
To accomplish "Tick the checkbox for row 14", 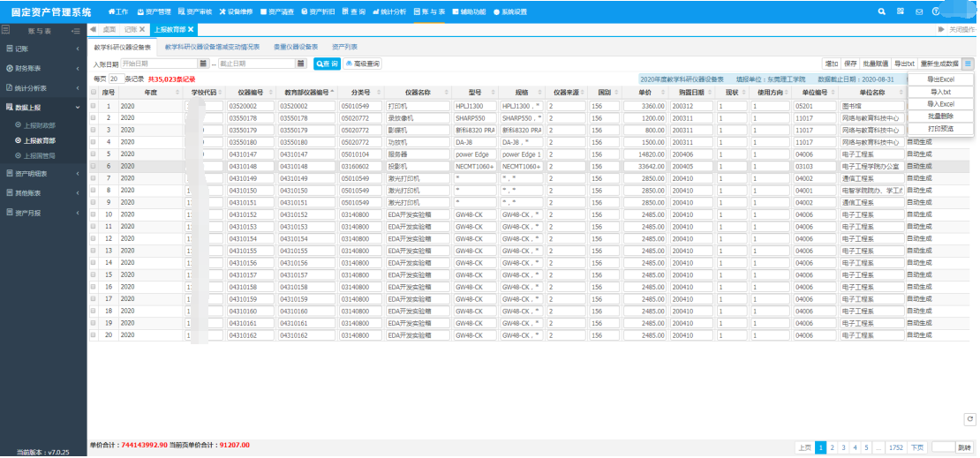I will [x=94, y=262].
